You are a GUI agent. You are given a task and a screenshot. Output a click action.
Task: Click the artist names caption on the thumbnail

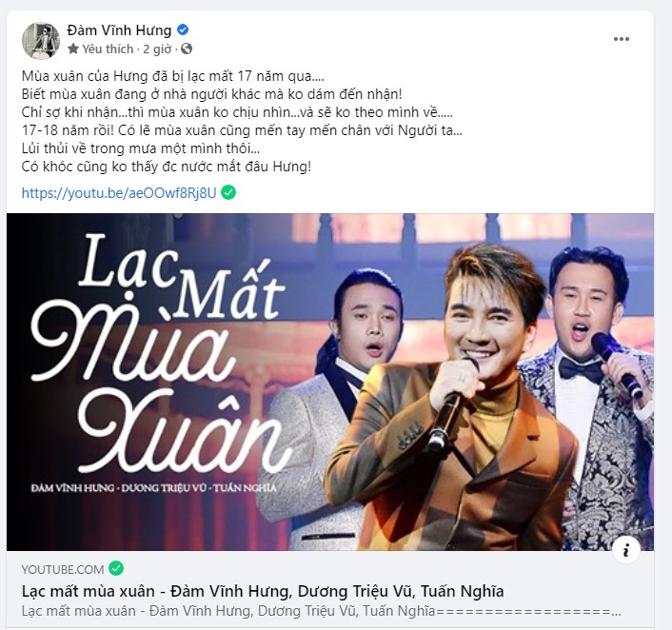(x=153, y=487)
